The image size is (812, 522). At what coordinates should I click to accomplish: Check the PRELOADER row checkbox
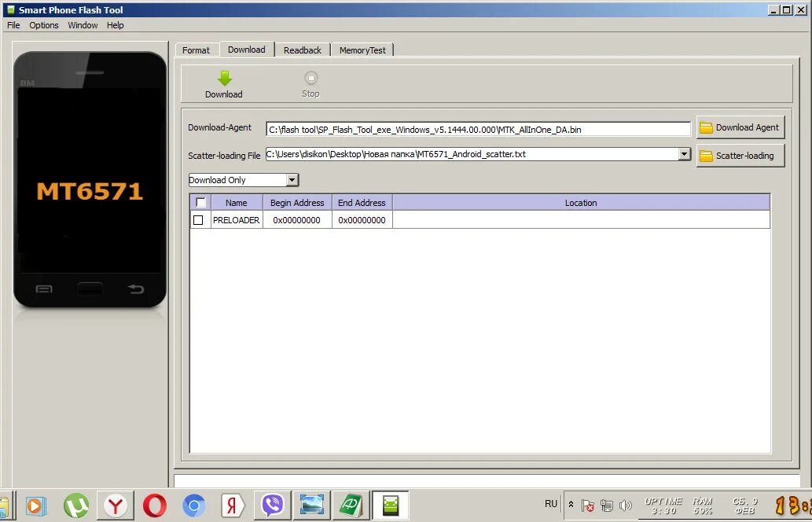(x=198, y=220)
